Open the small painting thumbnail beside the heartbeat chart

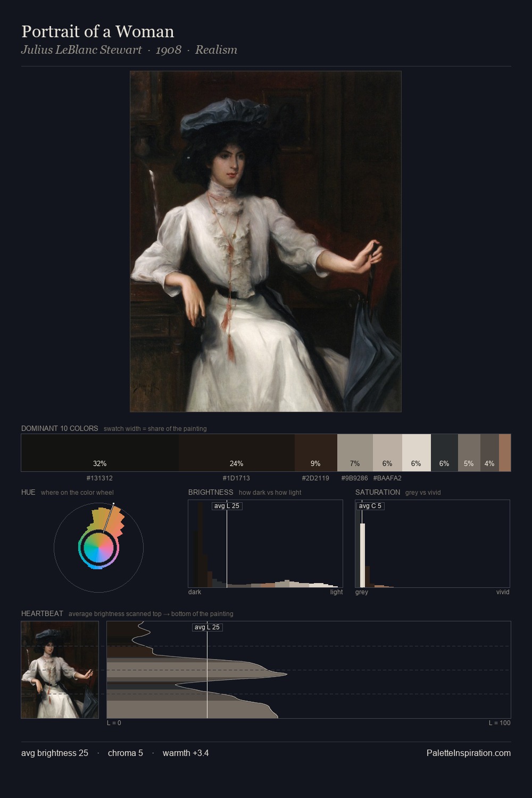coord(60,669)
